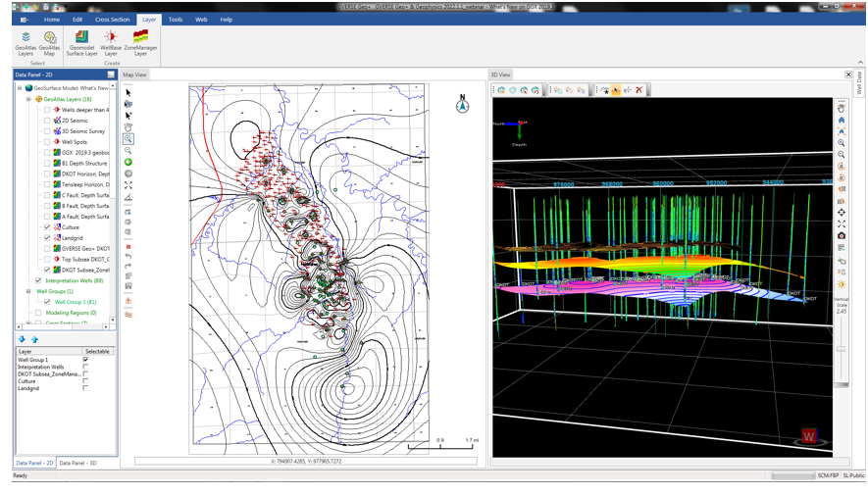The width and height of the screenshot is (868, 495).
Task: Click the north arrow compass on the map
Action: point(462,104)
